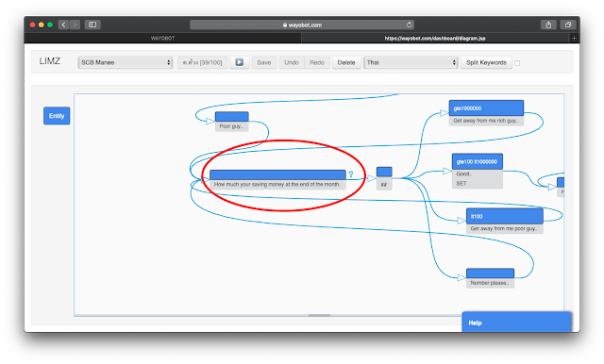Click the wayobot.com address bar
Viewport: 604px width, 364px height.
coord(302,25)
